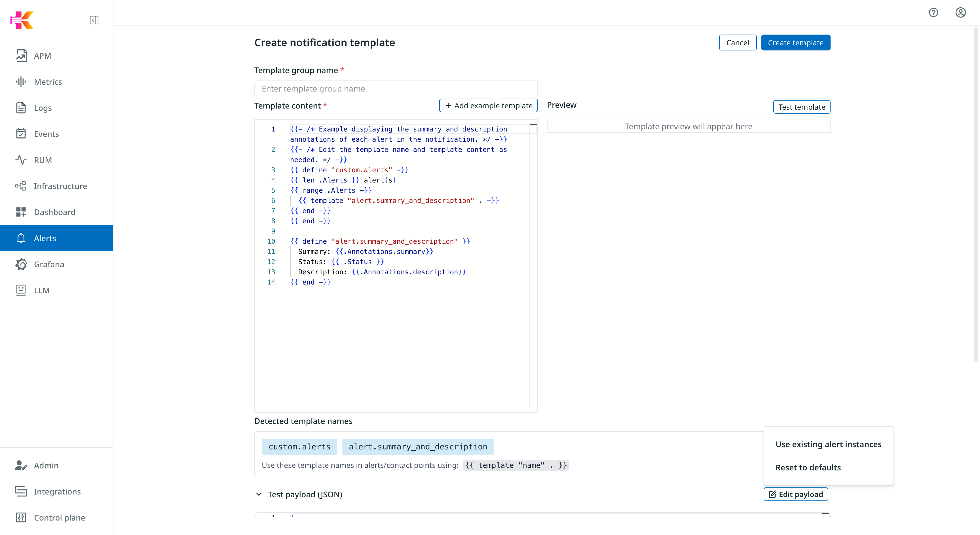The width and height of the screenshot is (980, 535).
Task: Test the notification template
Action: click(x=802, y=107)
